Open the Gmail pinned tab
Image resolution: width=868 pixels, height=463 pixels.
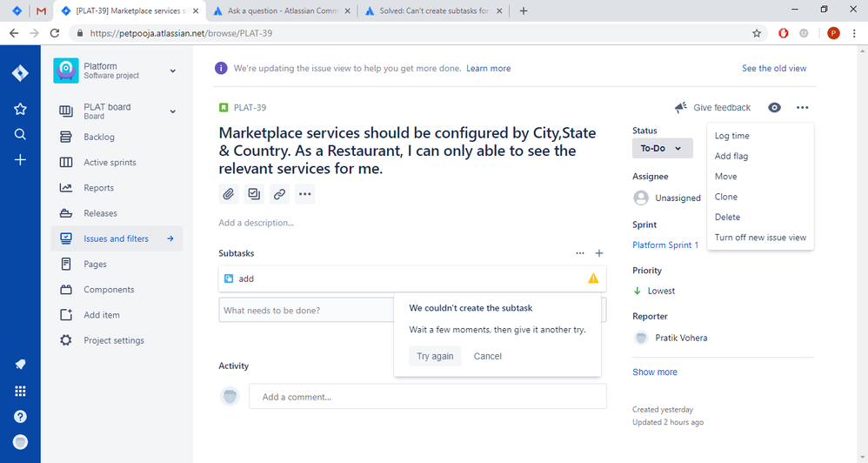tap(41, 10)
